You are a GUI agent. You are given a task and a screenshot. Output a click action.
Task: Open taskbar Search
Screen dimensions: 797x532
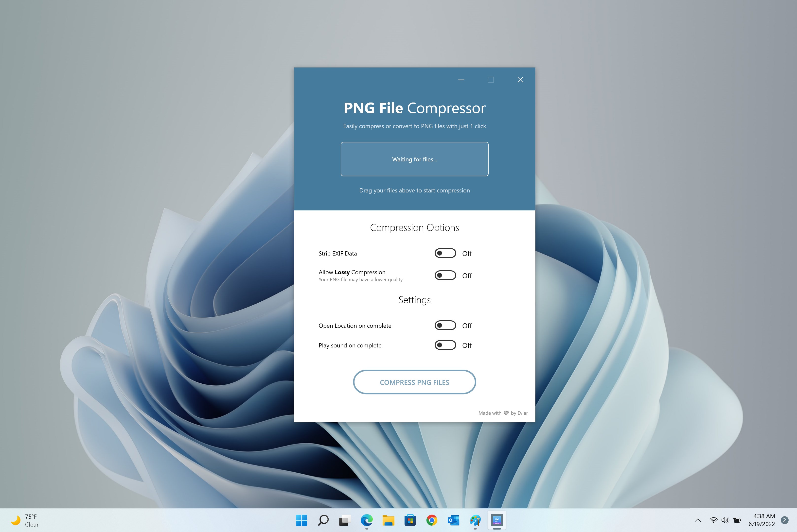click(323, 520)
